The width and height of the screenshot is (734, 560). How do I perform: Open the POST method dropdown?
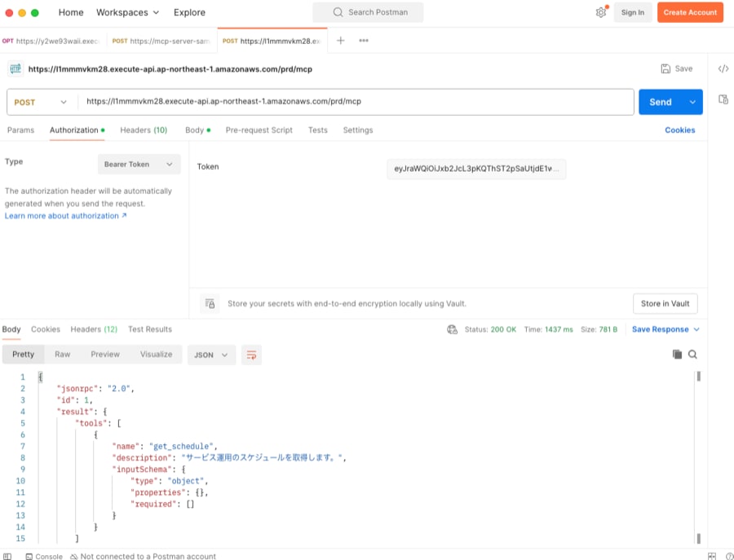click(x=42, y=102)
